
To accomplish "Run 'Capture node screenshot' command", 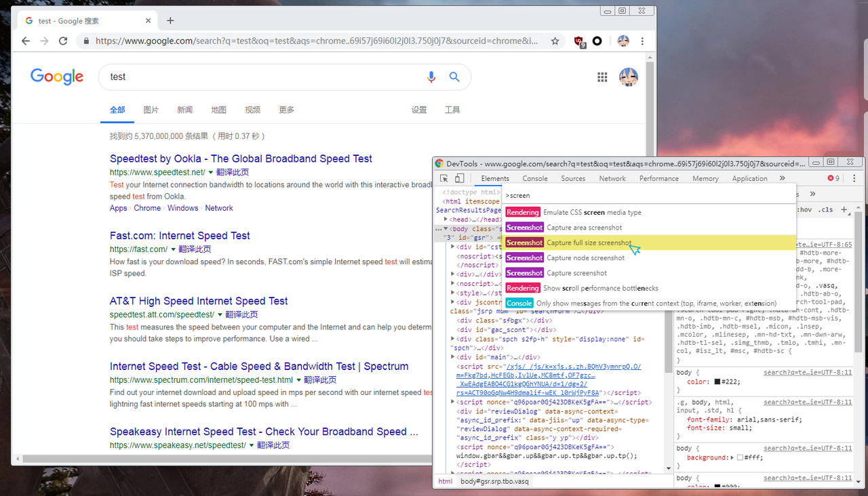I will click(648, 257).
